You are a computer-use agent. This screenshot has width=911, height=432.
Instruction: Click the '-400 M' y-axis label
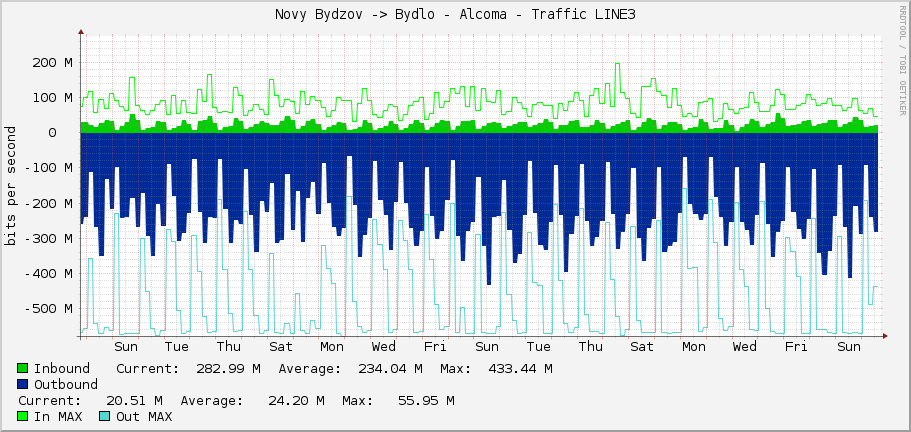(49, 273)
